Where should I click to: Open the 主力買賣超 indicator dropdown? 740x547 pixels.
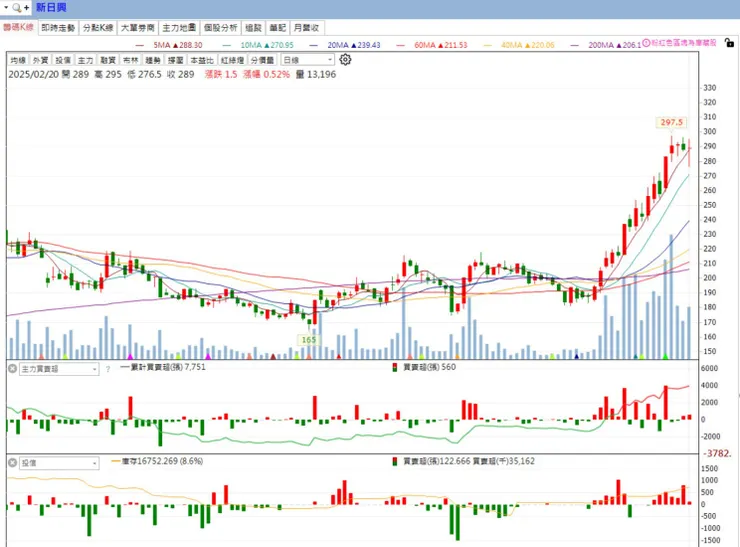pyautogui.click(x=59, y=369)
